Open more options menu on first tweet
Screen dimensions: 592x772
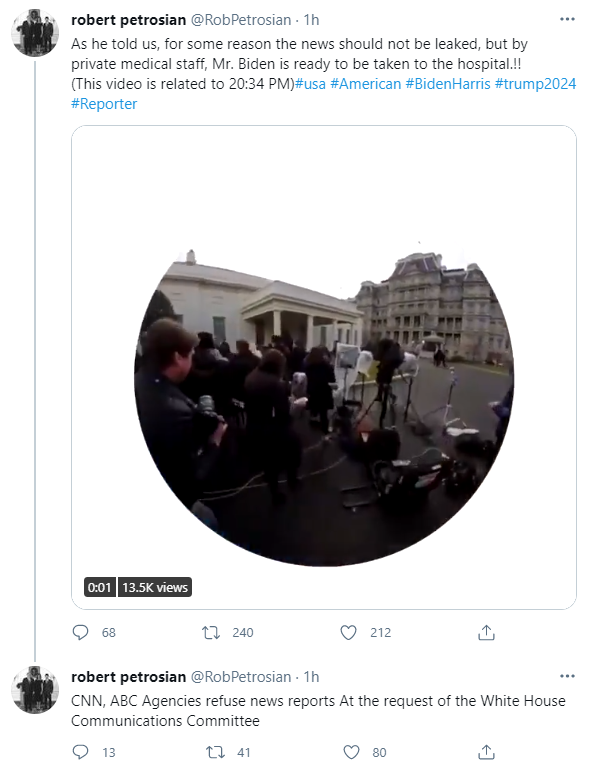[x=567, y=19]
